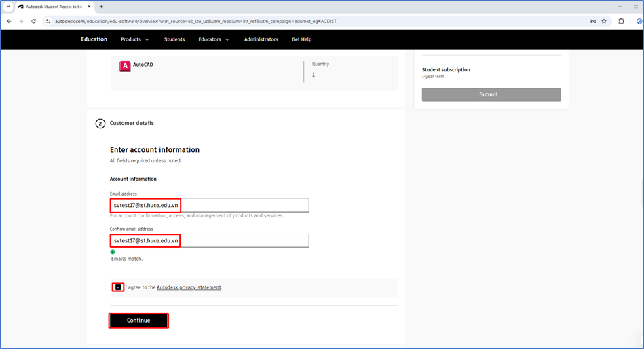Open the Administrators menu item
Screen dimensions: 644x349
point(261,39)
